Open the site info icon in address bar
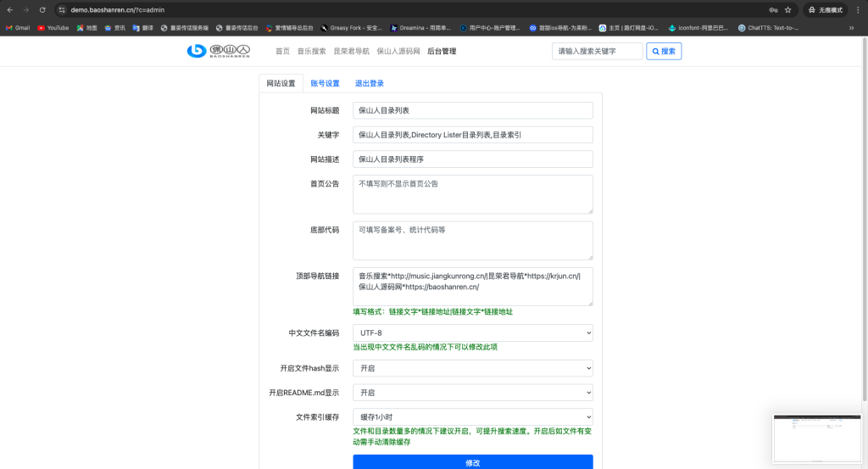This screenshot has height=469, width=868. [x=62, y=10]
